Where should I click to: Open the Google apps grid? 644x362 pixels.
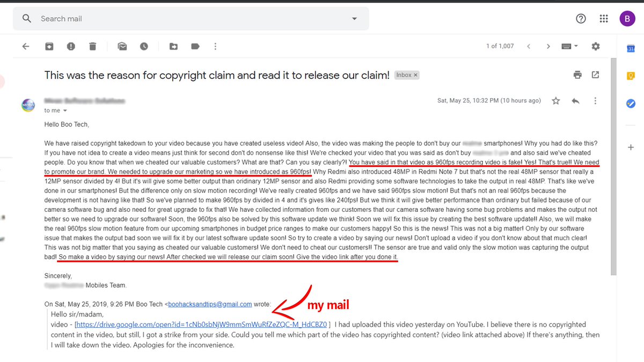point(604,19)
